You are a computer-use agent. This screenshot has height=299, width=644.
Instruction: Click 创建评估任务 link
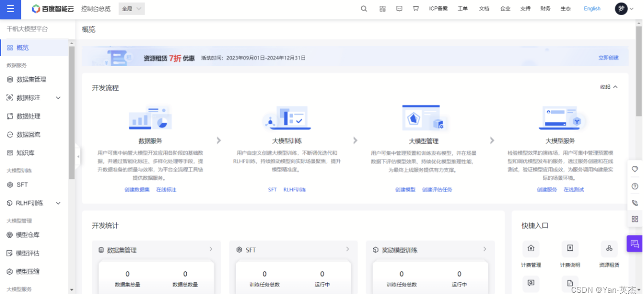[437, 190]
